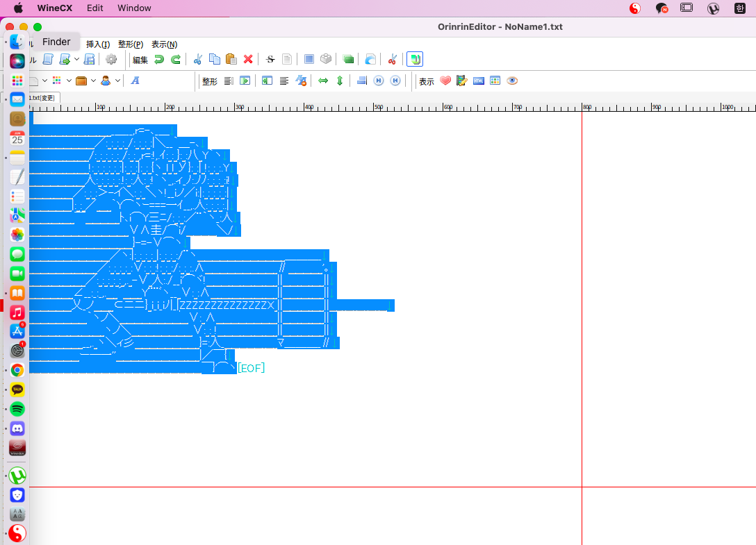
Task: Open settings with the gear icon
Action: (111, 60)
